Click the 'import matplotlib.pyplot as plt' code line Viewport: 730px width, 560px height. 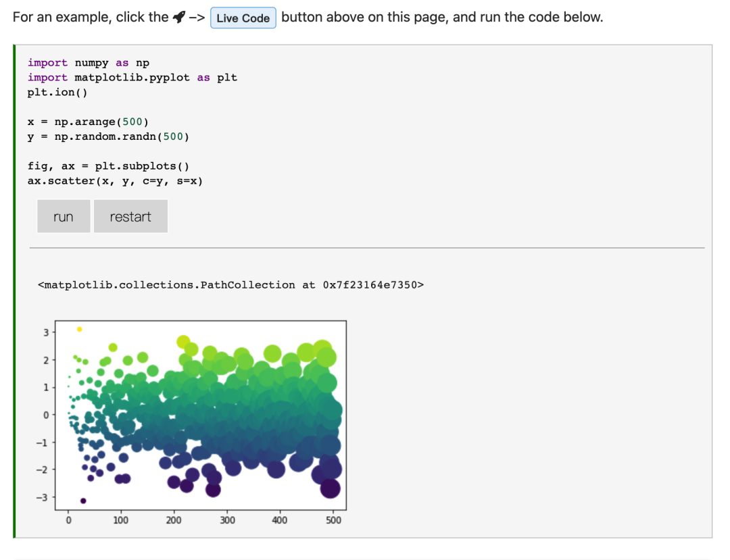click(x=132, y=78)
